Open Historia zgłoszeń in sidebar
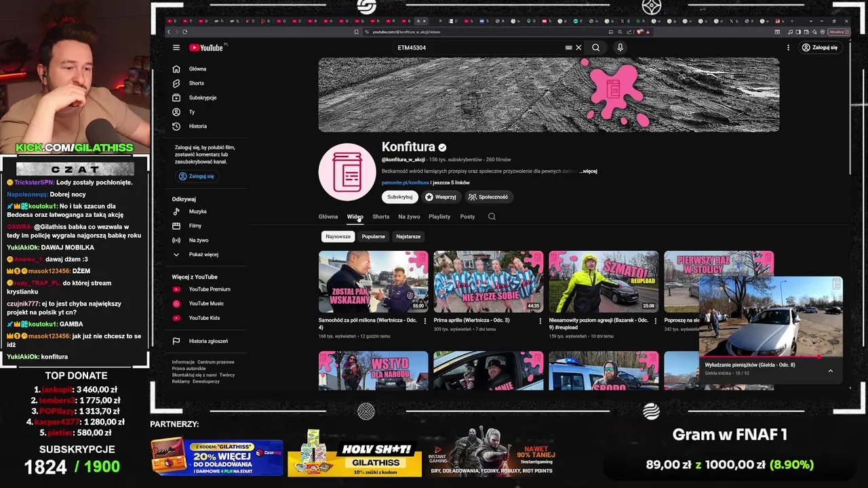 (x=208, y=341)
